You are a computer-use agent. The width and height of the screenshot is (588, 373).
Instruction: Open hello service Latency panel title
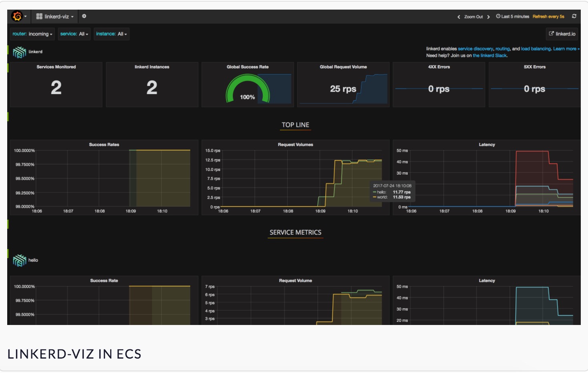(x=487, y=281)
